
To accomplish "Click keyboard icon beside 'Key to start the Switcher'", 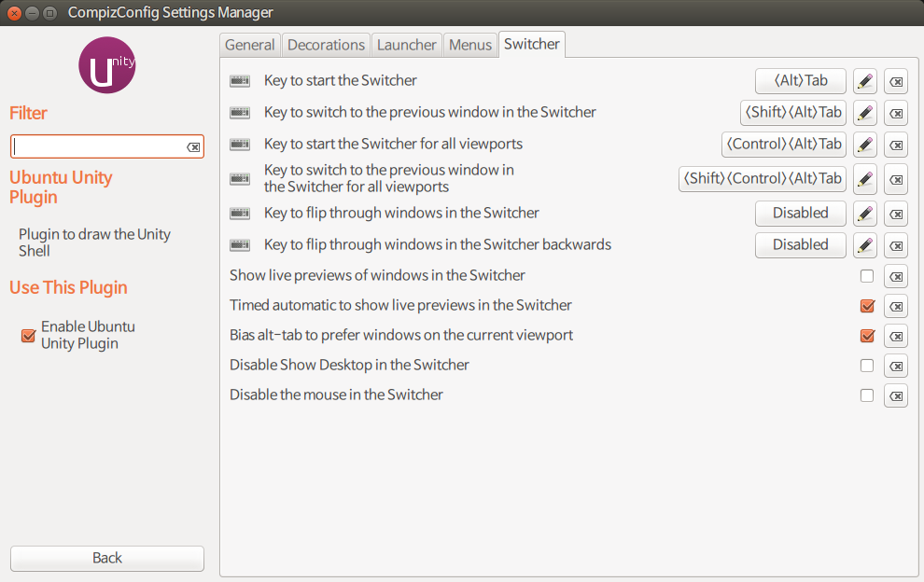I will [240, 81].
